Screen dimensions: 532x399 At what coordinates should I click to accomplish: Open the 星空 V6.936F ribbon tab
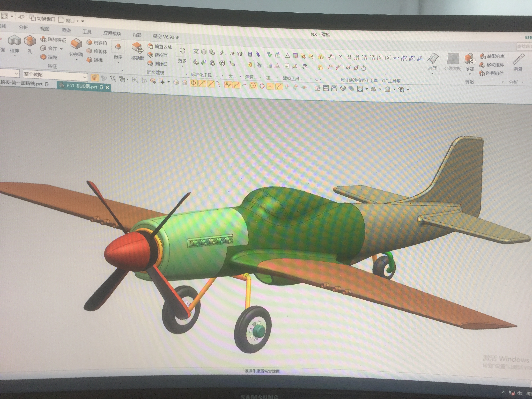(x=166, y=37)
